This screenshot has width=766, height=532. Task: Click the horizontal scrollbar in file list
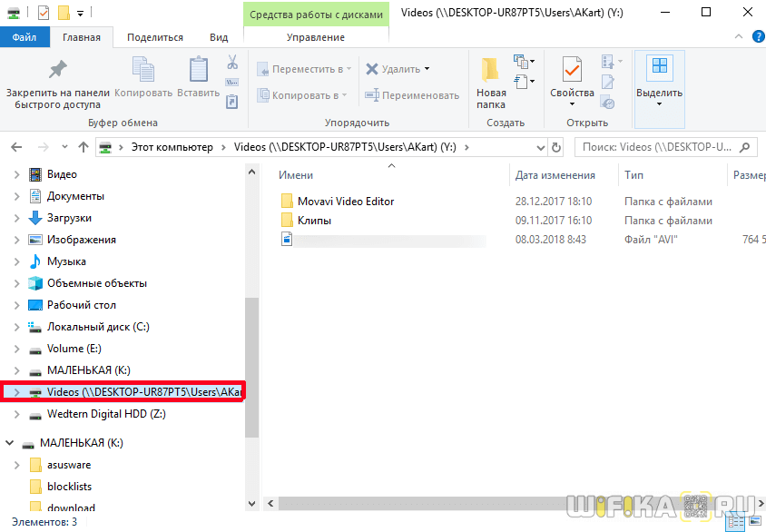pyautogui.click(x=454, y=502)
